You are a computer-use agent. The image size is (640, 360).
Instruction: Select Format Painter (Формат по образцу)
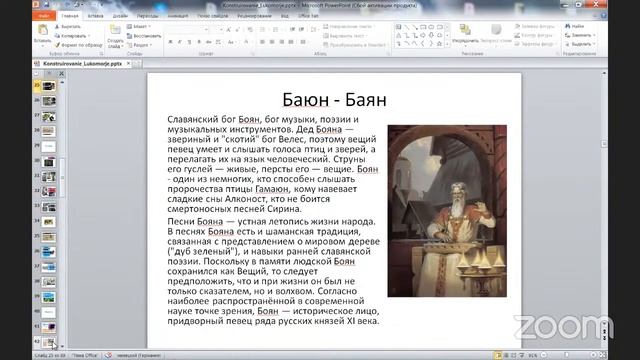[x=78, y=45]
